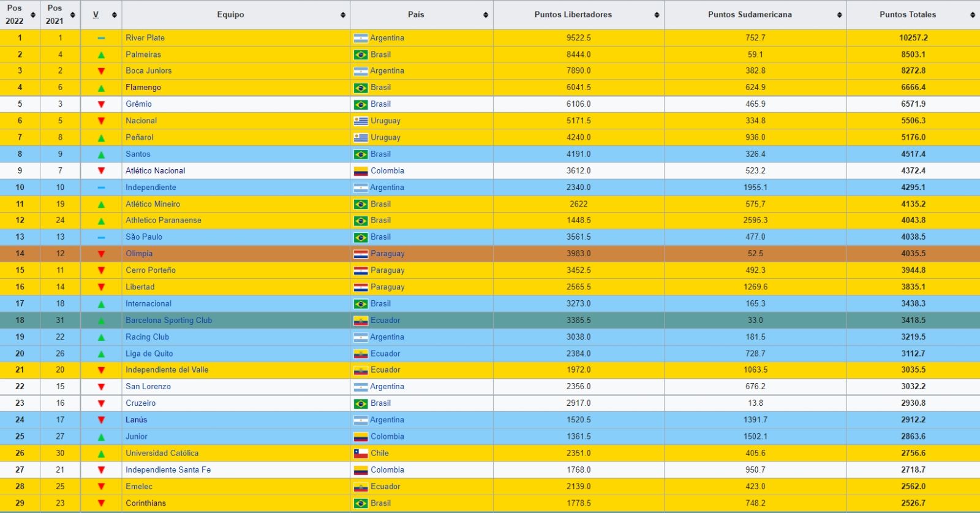Click the Puntos Sudamericana sort arrows

pyautogui.click(x=839, y=15)
